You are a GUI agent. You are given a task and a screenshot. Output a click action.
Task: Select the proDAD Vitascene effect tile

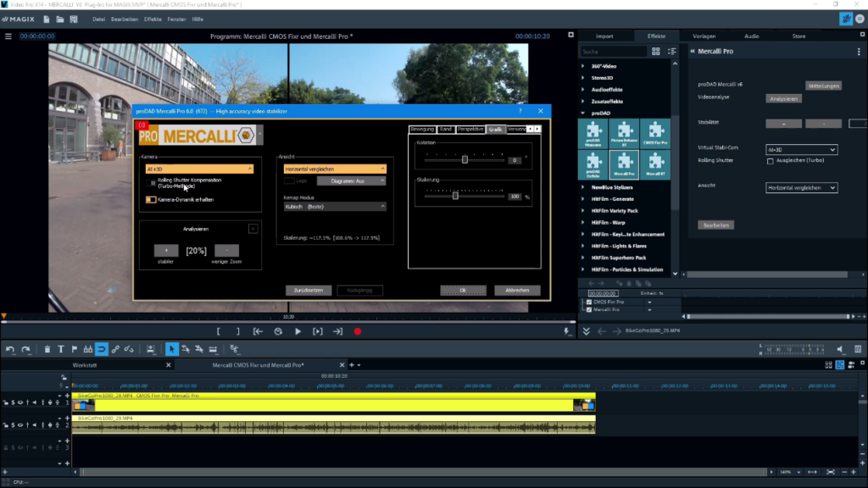(x=593, y=133)
